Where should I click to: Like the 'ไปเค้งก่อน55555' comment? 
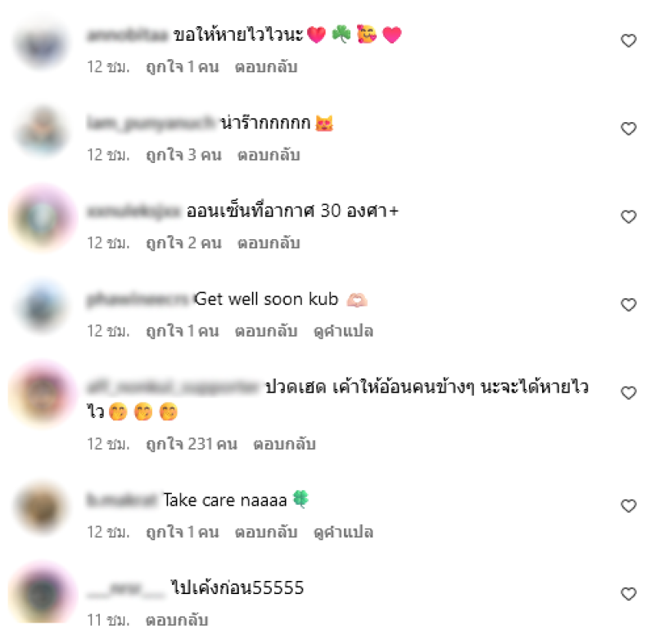click(x=628, y=593)
